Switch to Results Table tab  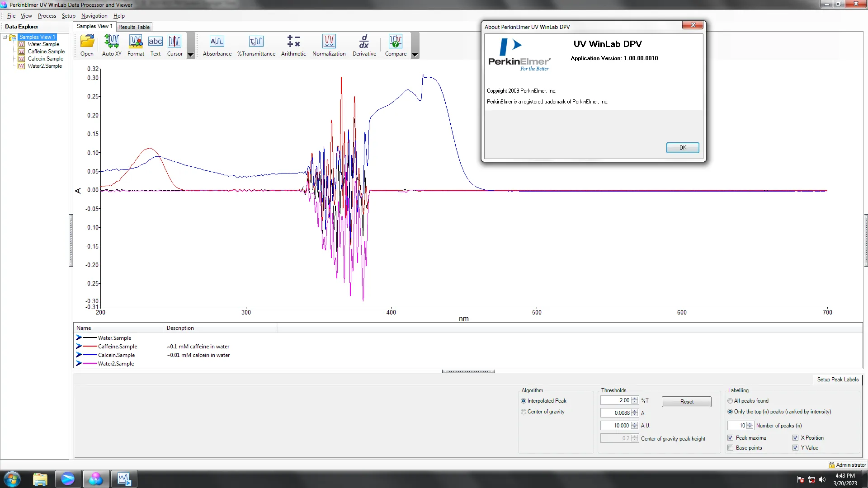[134, 27]
